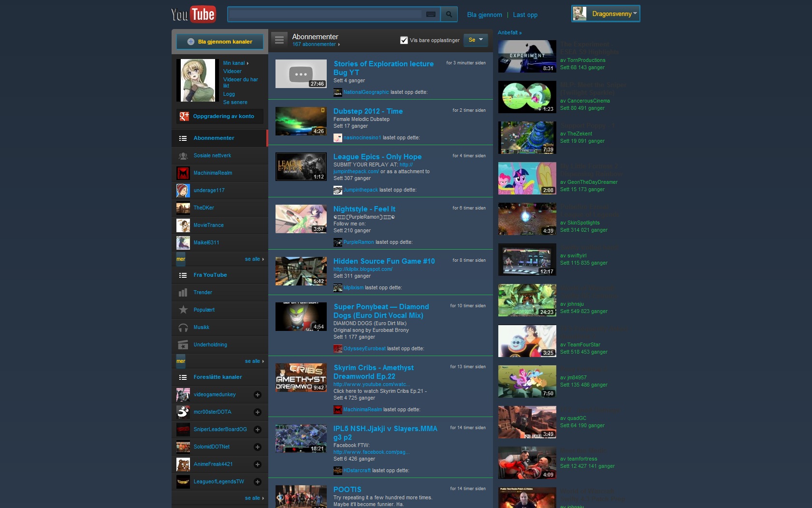Open the Trender sidebar item

220,293
